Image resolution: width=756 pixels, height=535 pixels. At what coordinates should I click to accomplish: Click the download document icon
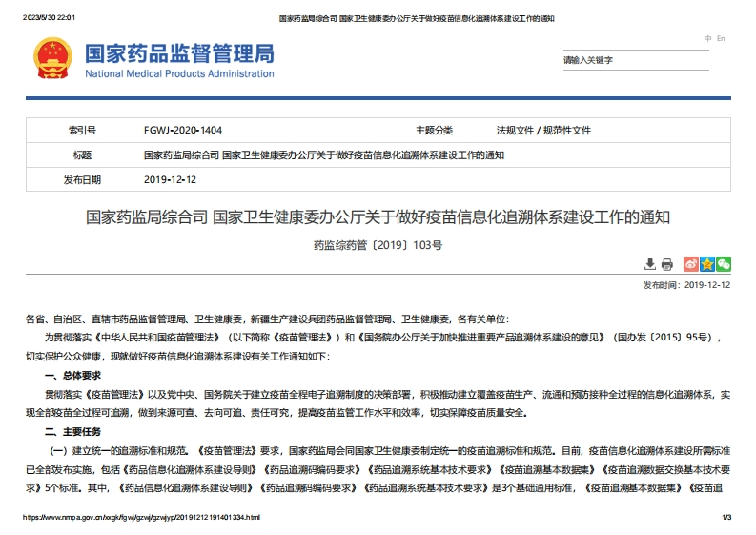click(x=650, y=264)
